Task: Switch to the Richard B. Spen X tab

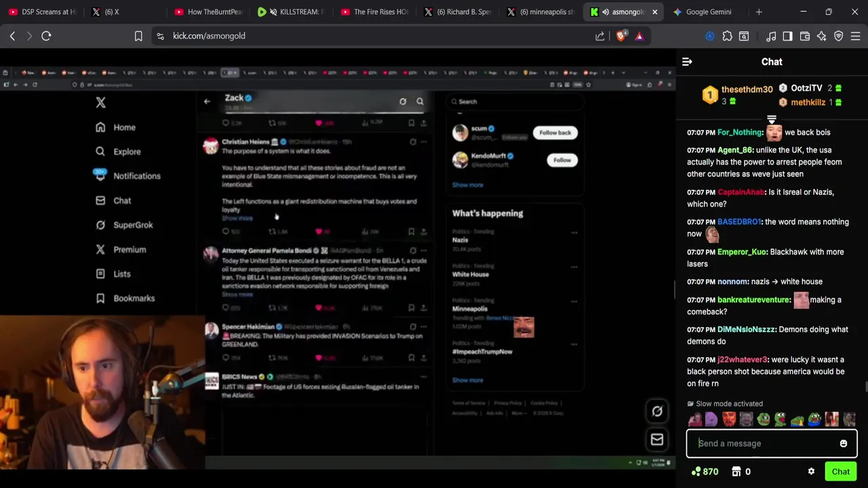Action: 458,12
